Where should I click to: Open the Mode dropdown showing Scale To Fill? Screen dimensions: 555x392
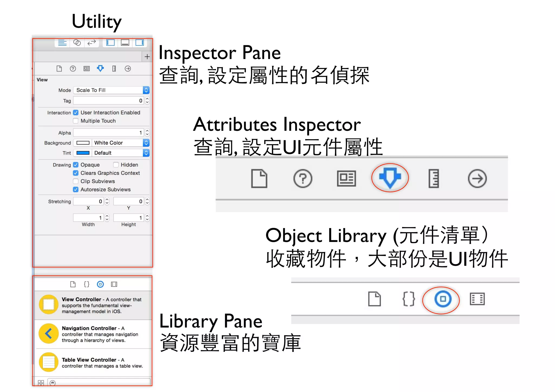[111, 90]
